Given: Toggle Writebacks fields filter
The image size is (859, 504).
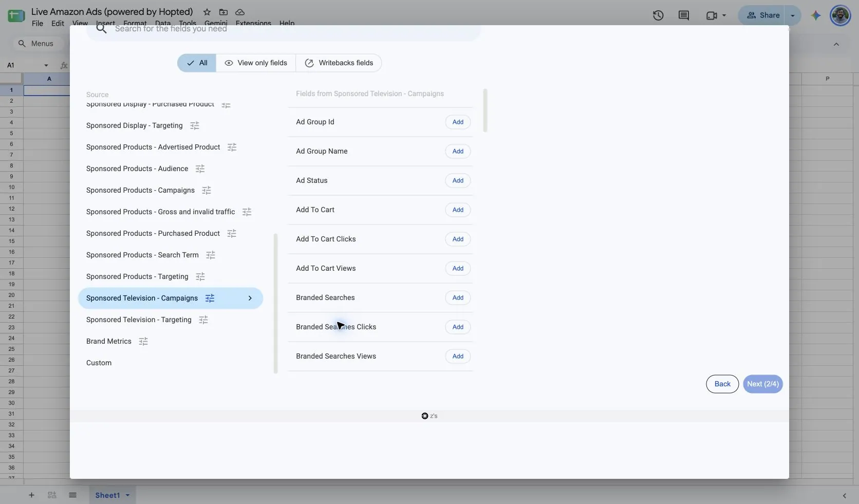Looking at the screenshot, I should [x=339, y=63].
